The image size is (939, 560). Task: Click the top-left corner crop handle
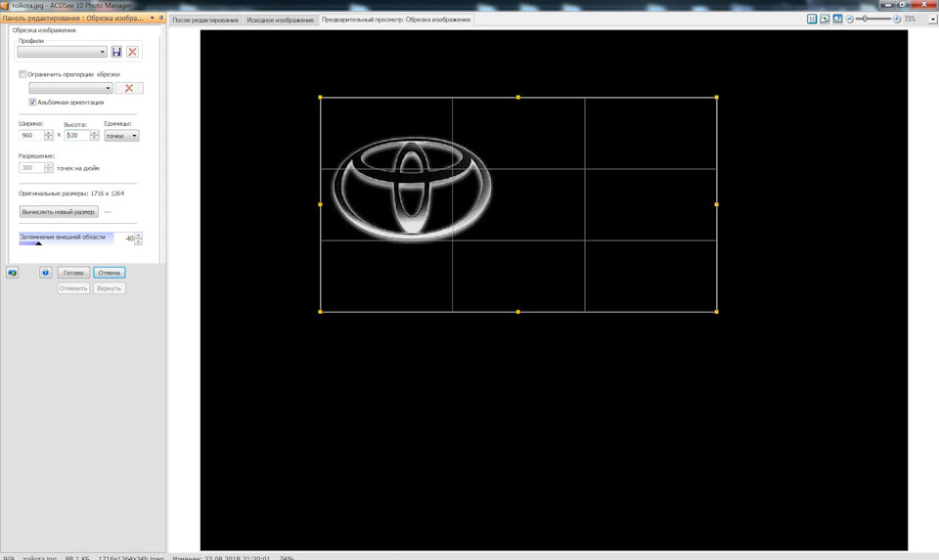(x=321, y=97)
